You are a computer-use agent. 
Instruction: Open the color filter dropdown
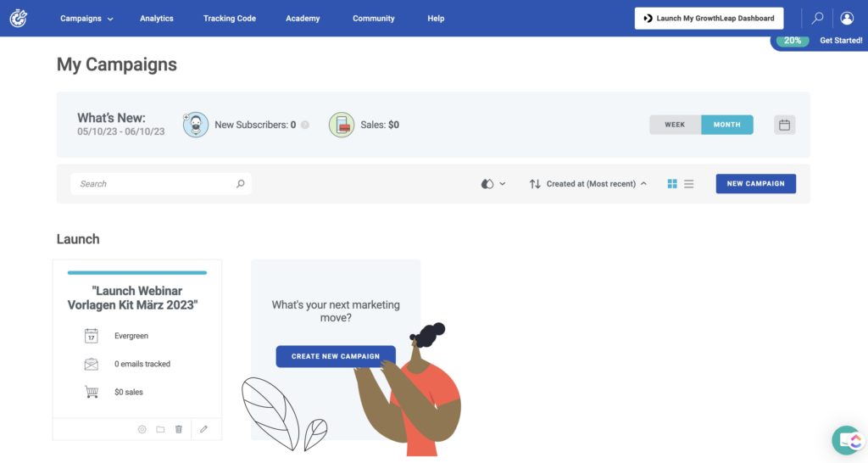(492, 184)
